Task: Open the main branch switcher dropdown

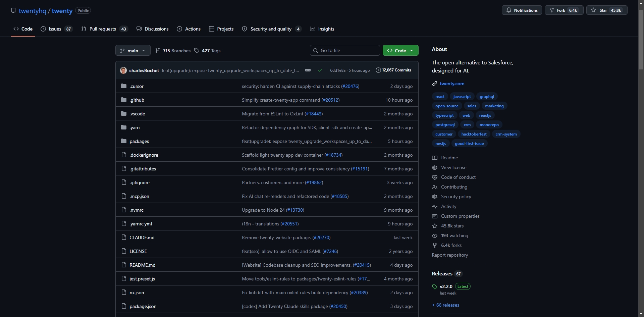Action: (133, 51)
